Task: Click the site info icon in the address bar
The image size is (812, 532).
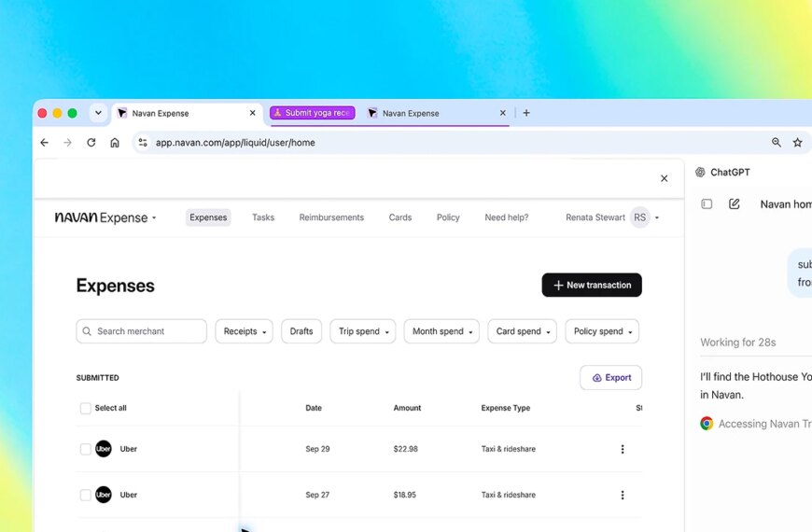Action: (x=143, y=143)
